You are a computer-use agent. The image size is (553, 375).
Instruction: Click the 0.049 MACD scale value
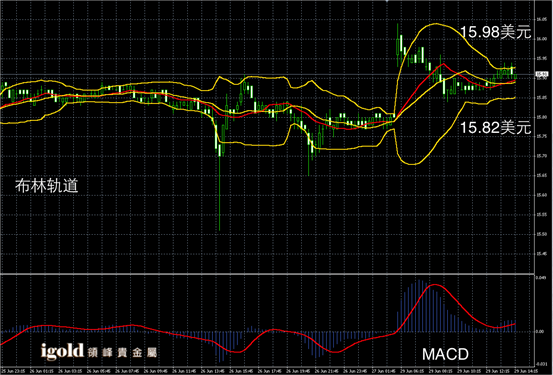[x=541, y=278]
